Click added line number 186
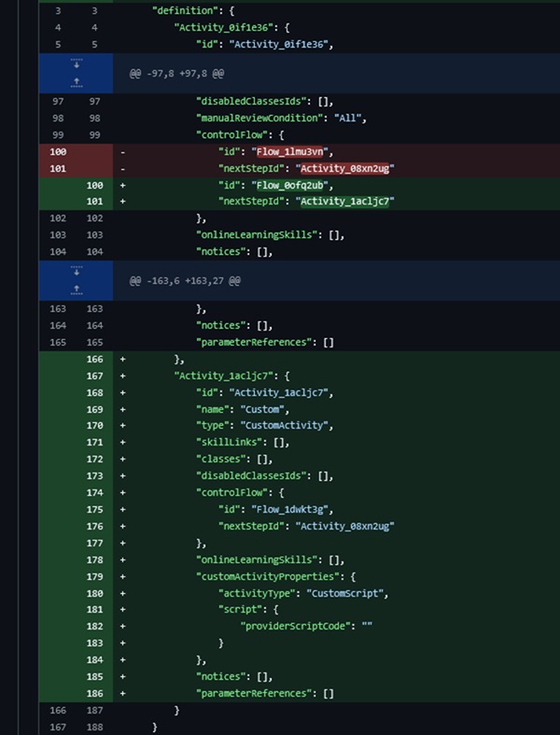This screenshot has height=735, width=560. [x=93, y=693]
